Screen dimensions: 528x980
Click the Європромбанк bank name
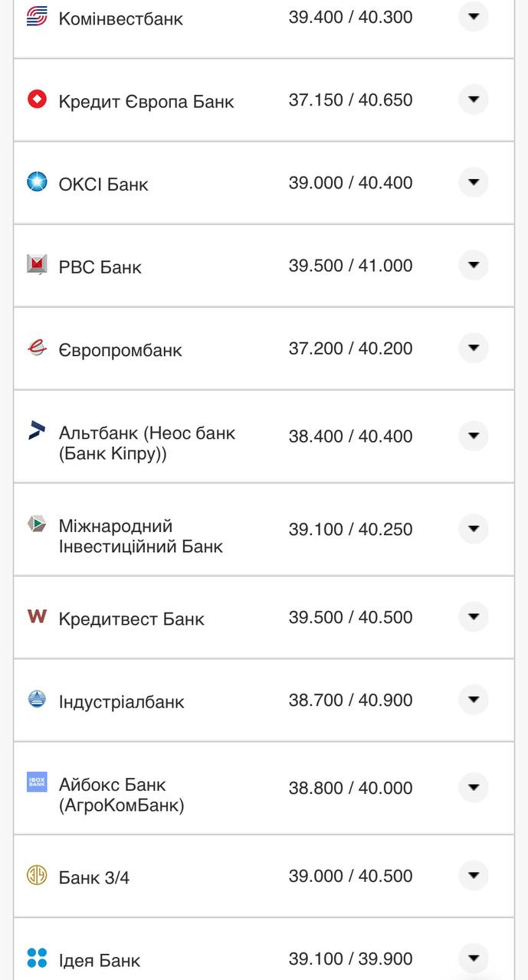121,348
